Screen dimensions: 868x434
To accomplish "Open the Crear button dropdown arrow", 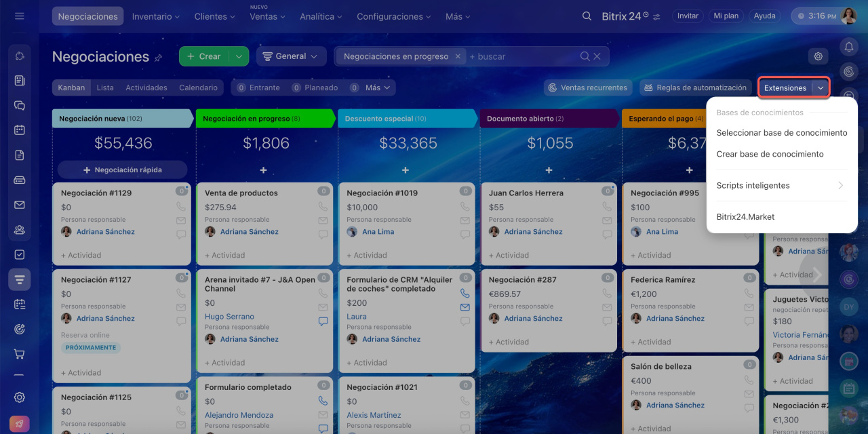I will pyautogui.click(x=239, y=56).
